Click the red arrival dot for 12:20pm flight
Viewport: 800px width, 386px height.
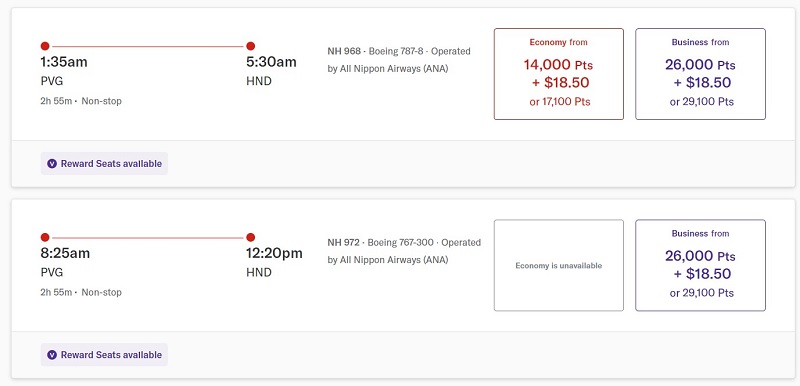[x=251, y=237]
